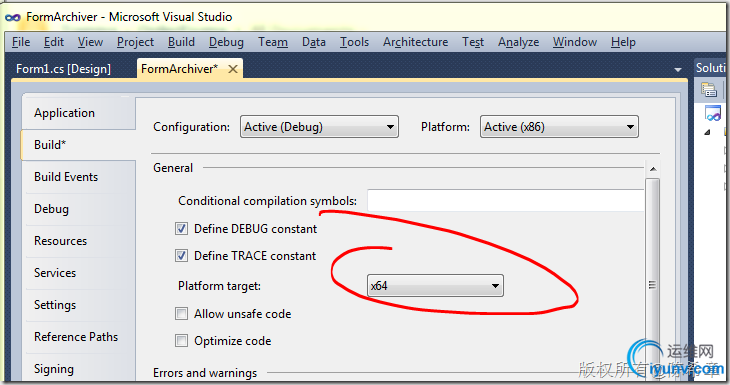Open the Architecture menu
730x385 pixels.
tap(415, 42)
